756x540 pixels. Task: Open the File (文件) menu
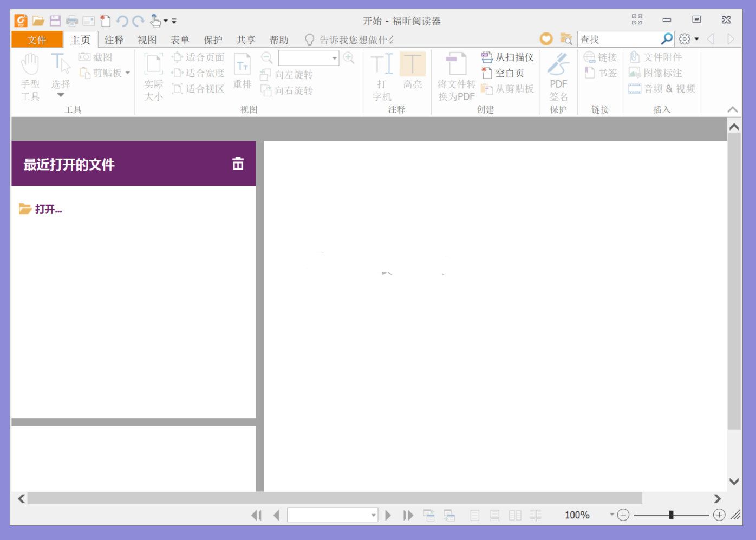pos(37,40)
